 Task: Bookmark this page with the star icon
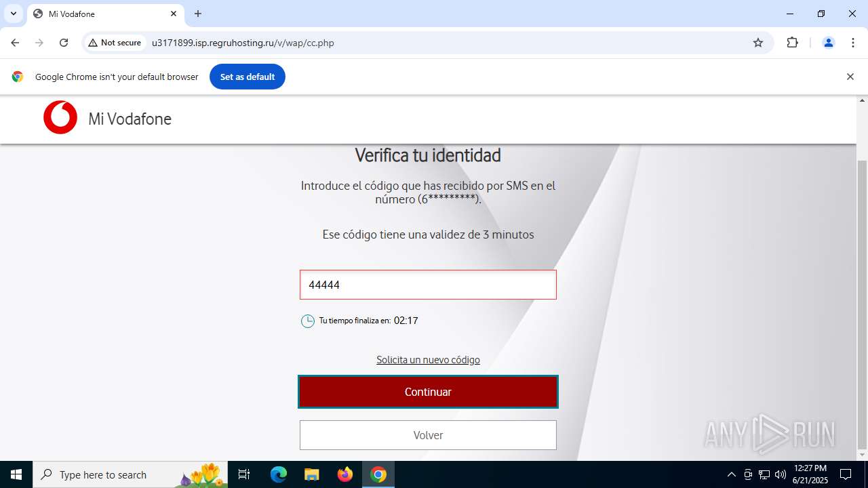[x=758, y=43]
